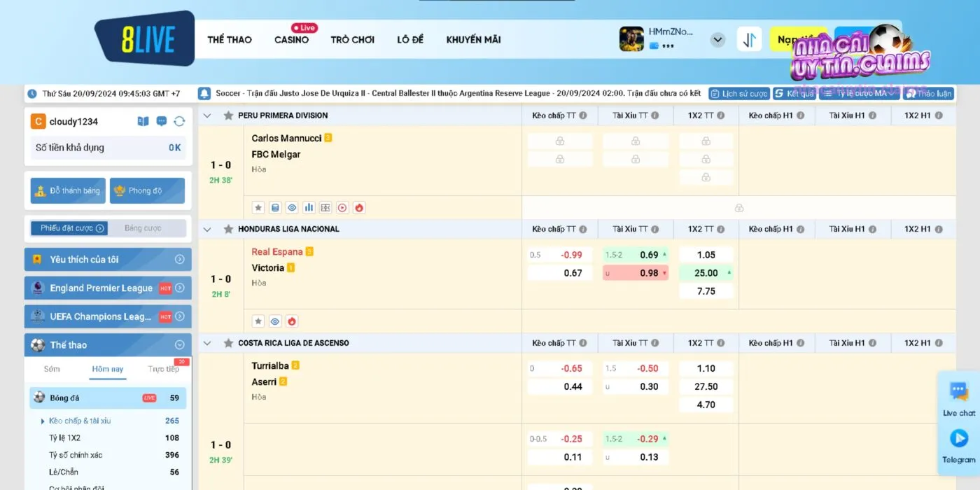Viewport: 980px width, 490px height.
Task: Click the fire hot icon under Victoria match
Action: (292, 321)
